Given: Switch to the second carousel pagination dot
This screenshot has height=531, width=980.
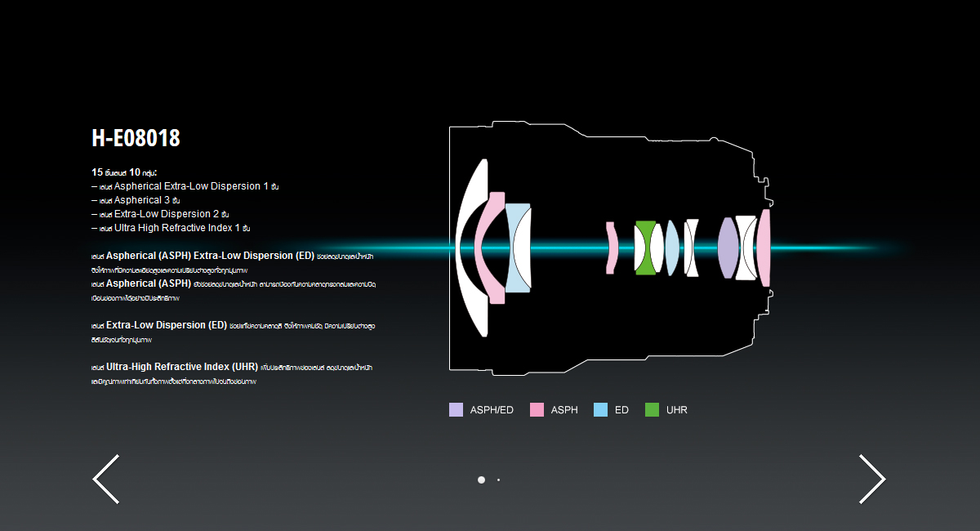Looking at the screenshot, I should click(498, 480).
